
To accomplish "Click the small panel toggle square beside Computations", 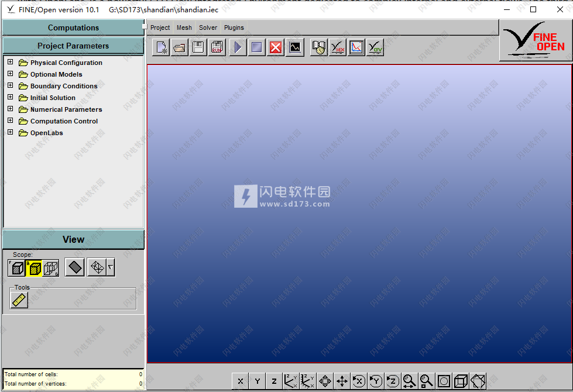I will pos(145,26).
